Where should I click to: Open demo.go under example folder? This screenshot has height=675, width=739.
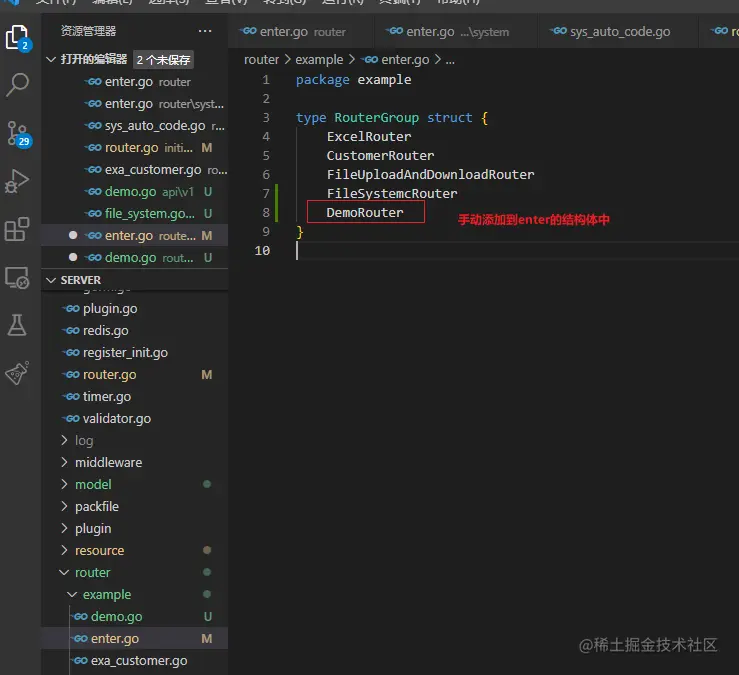[x=134, y=617]
